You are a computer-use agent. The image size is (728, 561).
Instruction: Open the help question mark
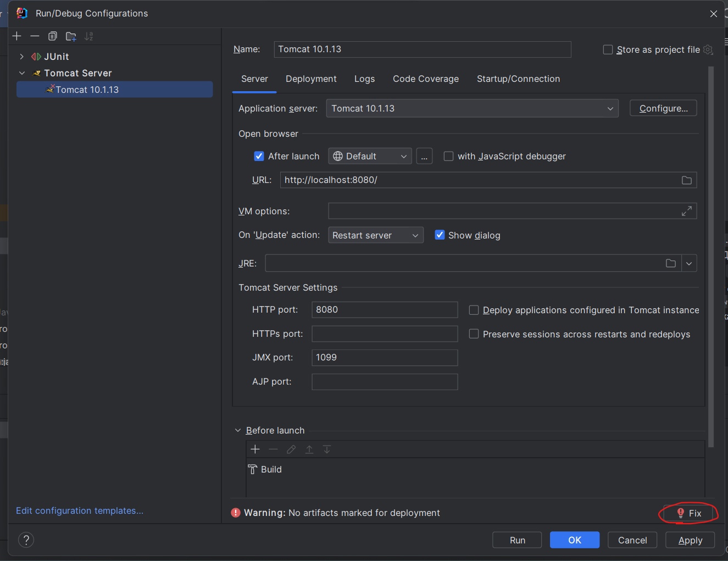[x=26, y=540]
